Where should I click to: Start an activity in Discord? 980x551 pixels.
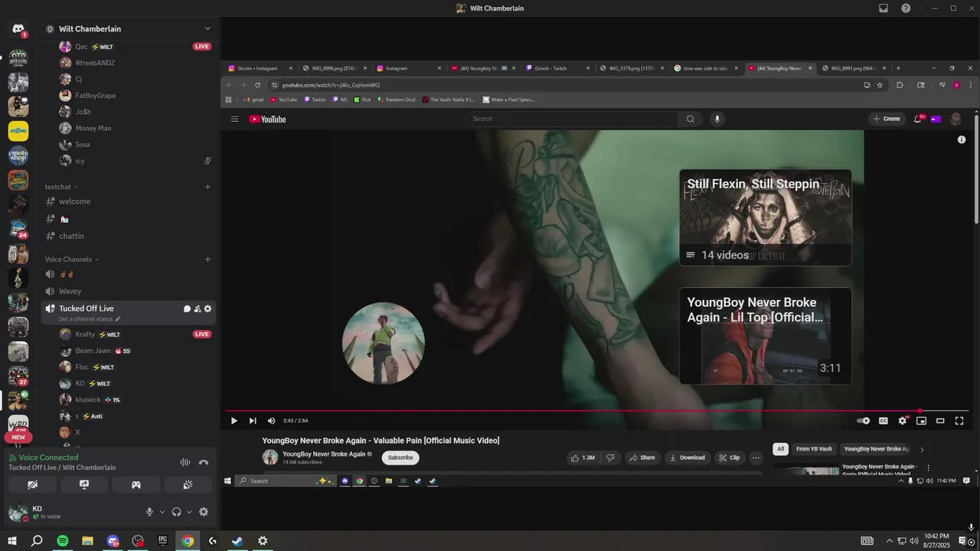[x=136, y=484]
